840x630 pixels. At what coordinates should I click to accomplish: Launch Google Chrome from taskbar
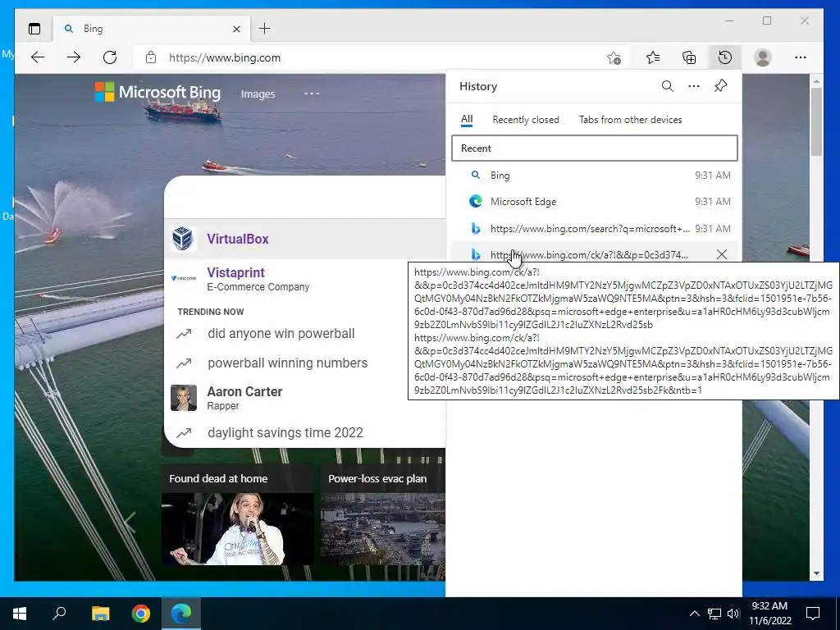(x=141, y=614)
